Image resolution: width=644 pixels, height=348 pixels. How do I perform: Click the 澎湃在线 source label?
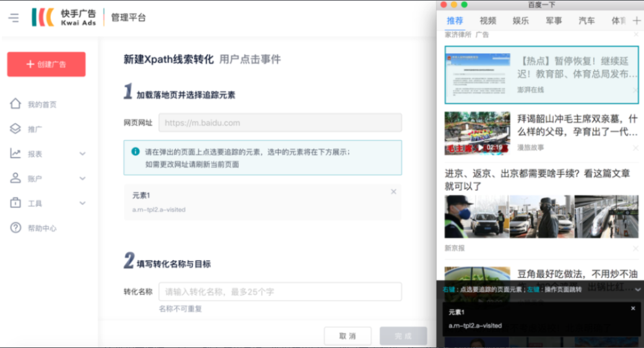click(x=530, y=90)
